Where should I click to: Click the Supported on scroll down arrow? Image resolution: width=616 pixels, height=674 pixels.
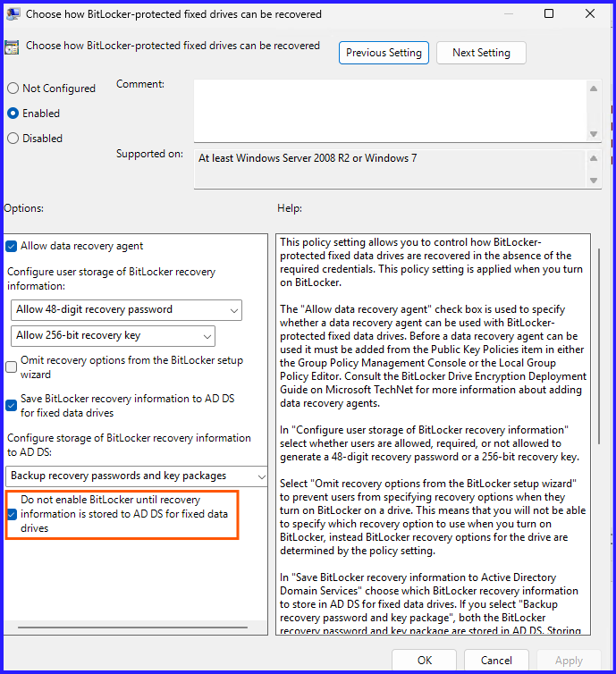point(594,180)
